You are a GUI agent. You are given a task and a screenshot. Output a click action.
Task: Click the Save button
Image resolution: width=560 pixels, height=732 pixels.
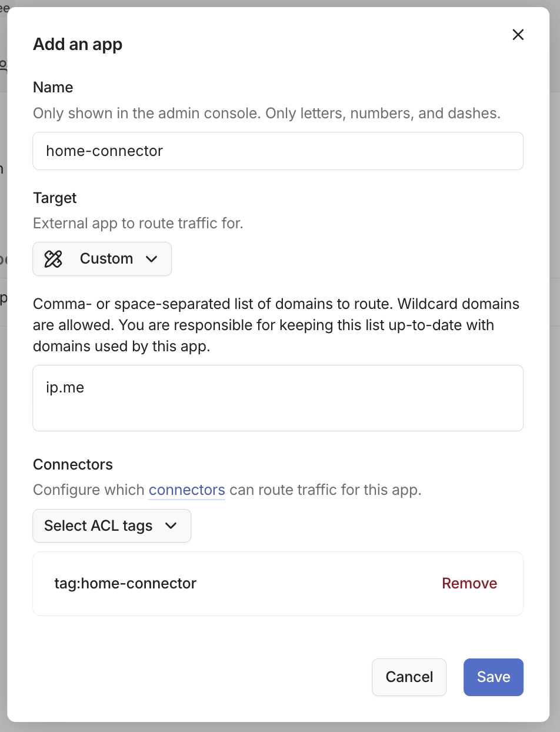coord(493,677)
